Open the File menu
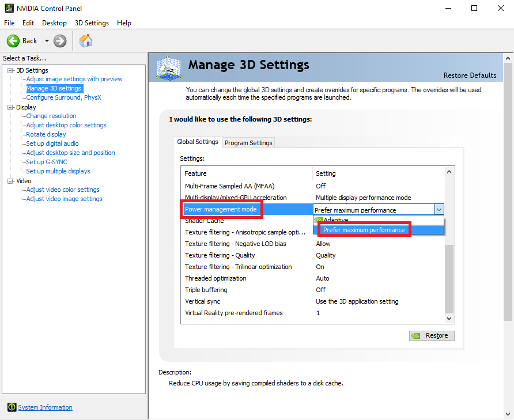The height and width of the screenshot is (420, 514). click(x=9, y=23)
